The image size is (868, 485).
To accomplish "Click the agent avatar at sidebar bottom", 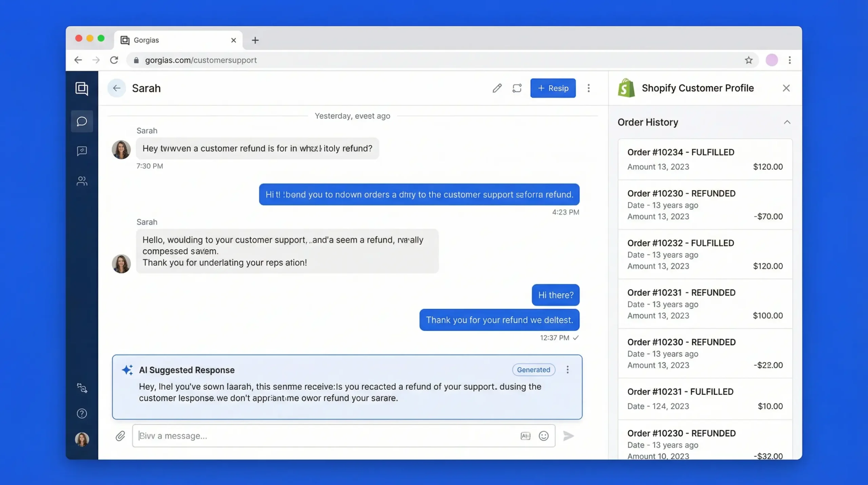I will click(x=82, y=439).
